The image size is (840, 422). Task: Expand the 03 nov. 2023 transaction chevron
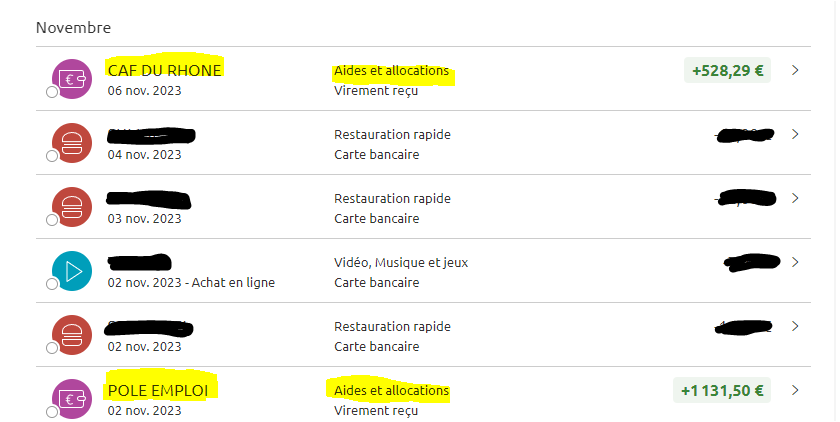click(795, 198)
